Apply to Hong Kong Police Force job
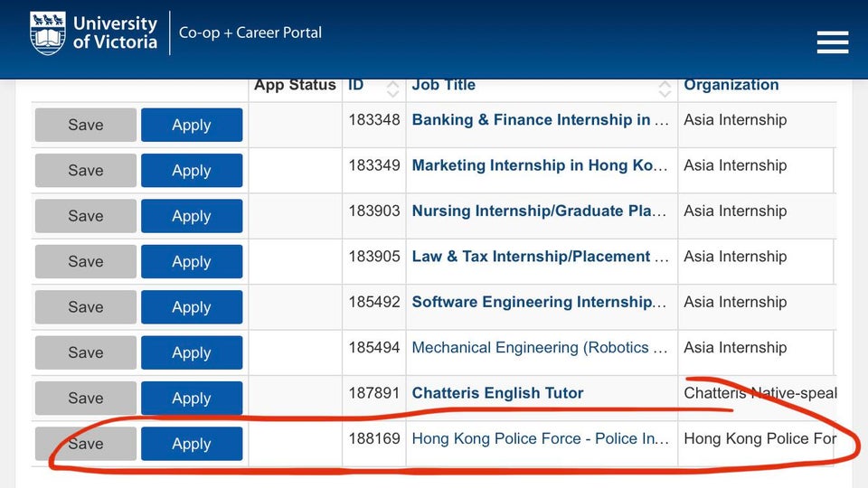 (192, 444)
